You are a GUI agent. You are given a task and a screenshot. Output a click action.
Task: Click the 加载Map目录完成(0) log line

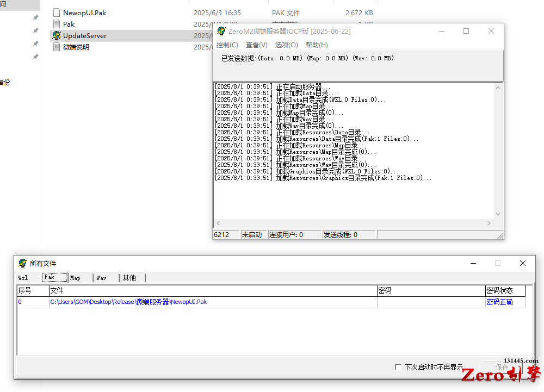pos(279,113)
